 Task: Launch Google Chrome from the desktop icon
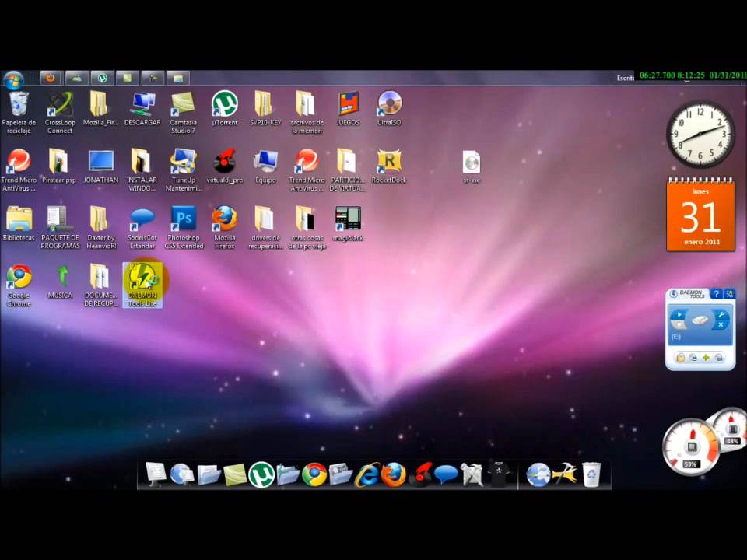(19, 285)
